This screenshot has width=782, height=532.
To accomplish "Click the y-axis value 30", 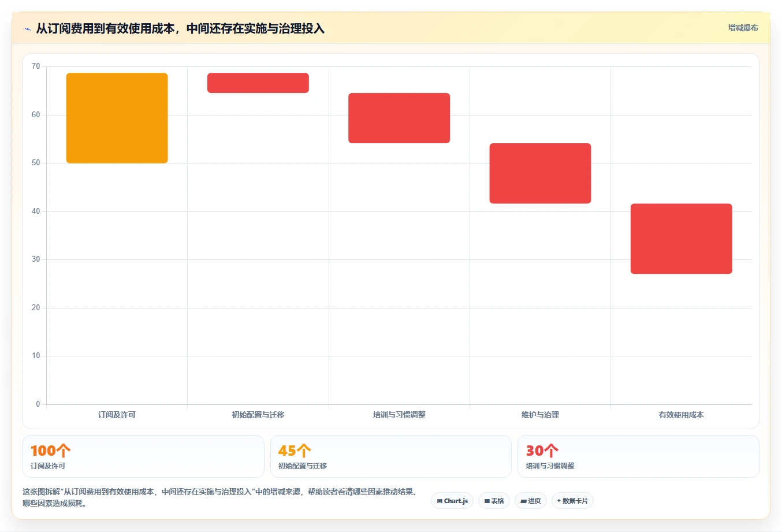I will pyautogui.click(x=36, y=259).
